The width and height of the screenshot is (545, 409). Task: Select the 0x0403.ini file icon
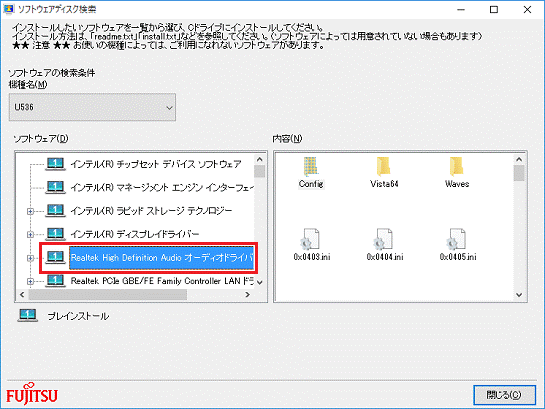(x=310, y=239)
